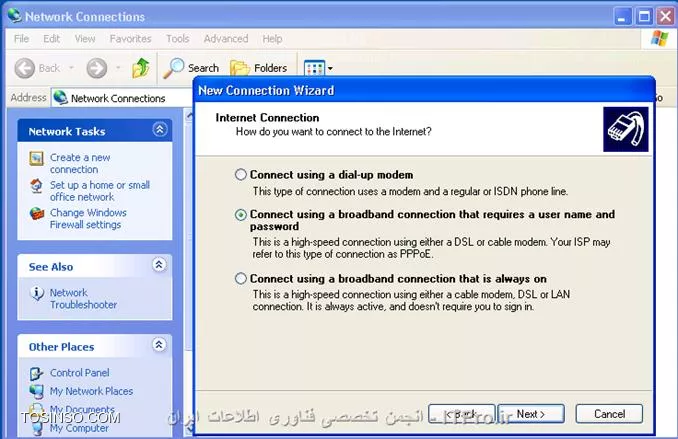Open Forward button history dropdown arrow
The height and width of the screenshot is (439, 678).
click(118, 68)
